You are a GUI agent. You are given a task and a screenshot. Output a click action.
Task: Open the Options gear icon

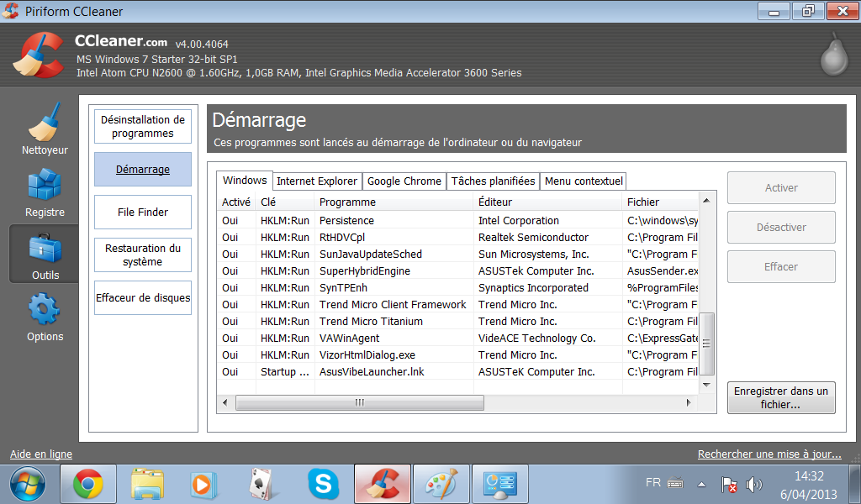point(45,308)
